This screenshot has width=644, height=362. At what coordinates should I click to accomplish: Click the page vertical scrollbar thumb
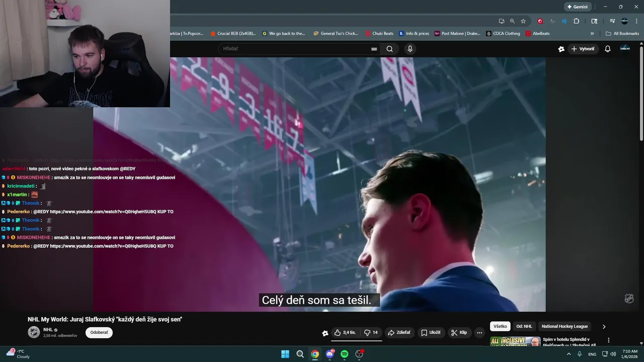tap(641, 93)
